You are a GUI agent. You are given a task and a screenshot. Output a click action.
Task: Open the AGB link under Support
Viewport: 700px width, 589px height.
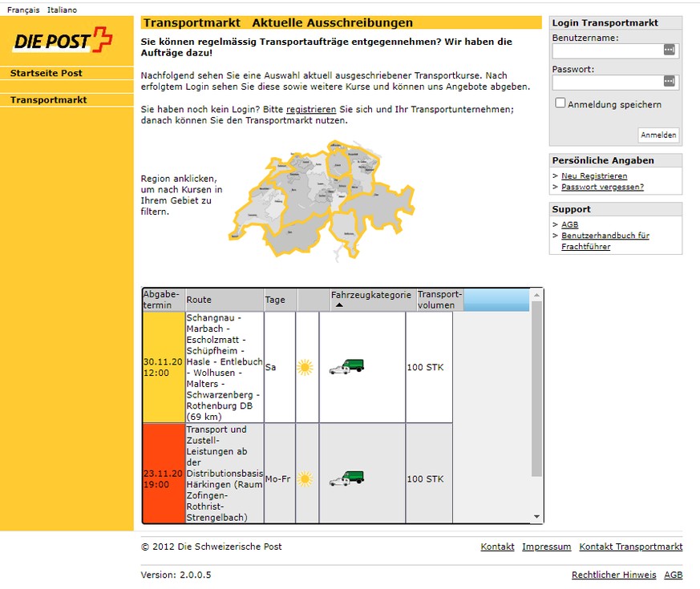point(569,224)
